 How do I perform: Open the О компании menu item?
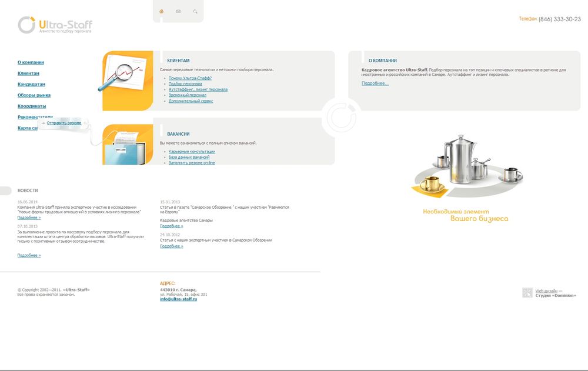31,62
